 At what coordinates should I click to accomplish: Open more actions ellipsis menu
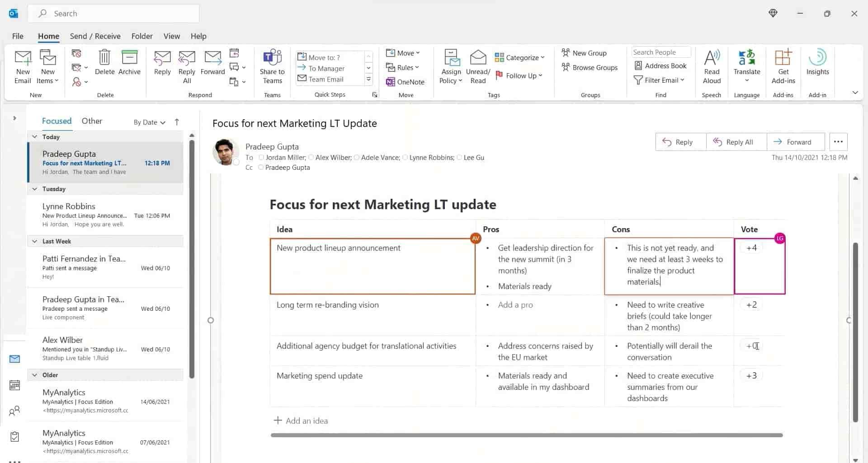tap(838, 142)
